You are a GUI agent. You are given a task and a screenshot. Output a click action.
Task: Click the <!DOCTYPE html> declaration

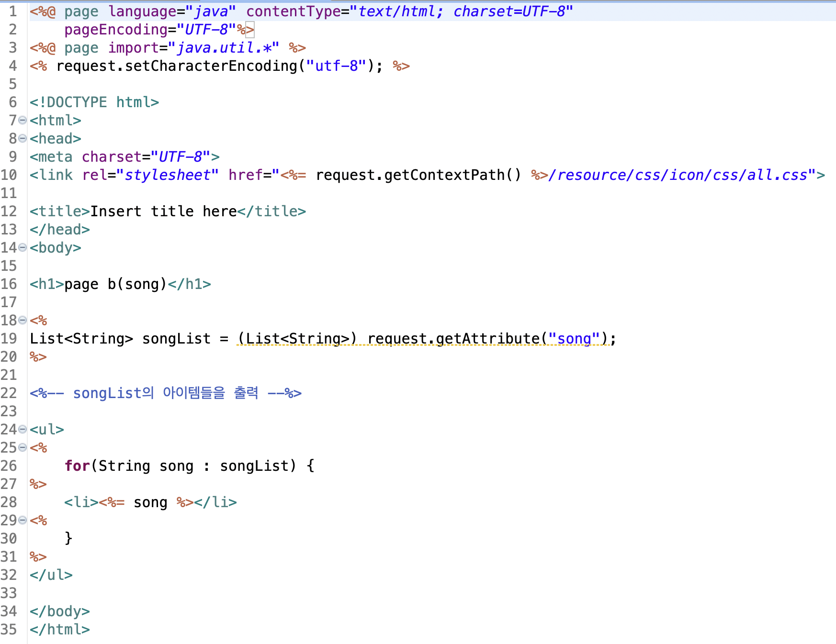tap(94, 102)
